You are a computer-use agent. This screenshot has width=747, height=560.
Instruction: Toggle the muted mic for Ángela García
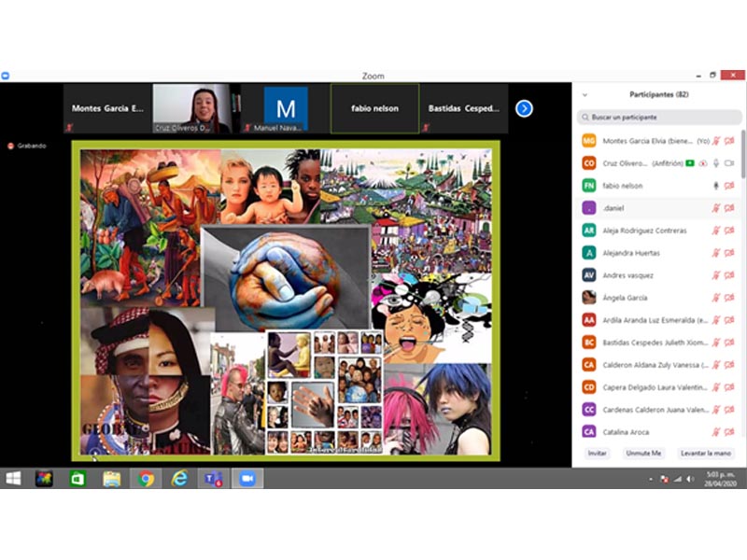point(716,298)
